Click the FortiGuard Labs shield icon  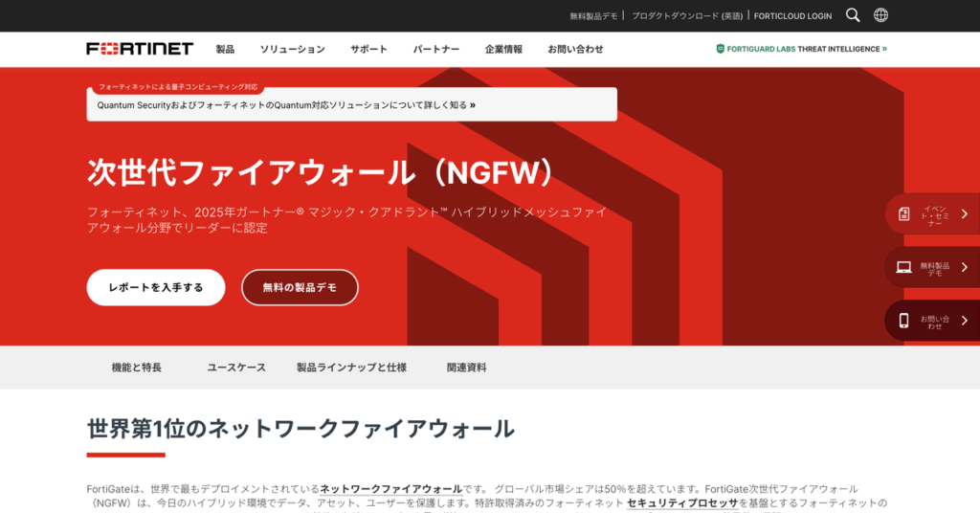pyautogui.click(x=721, y=49)
